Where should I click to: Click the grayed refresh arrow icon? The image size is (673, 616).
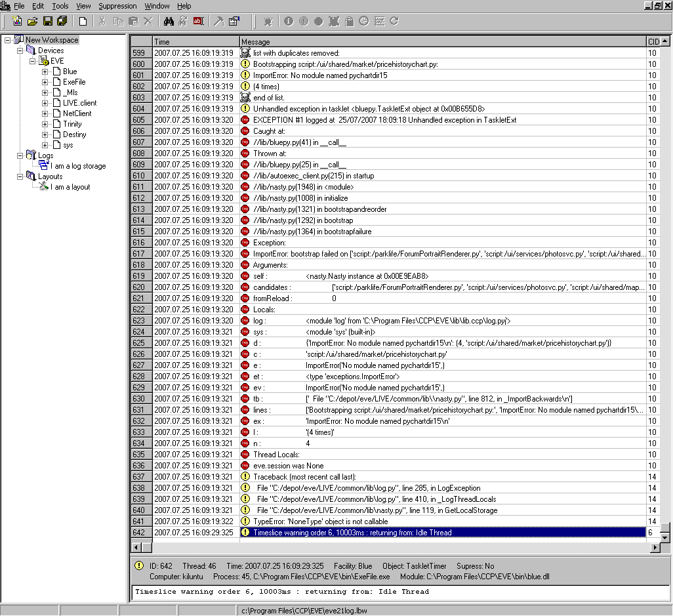(x=394, y=21)
